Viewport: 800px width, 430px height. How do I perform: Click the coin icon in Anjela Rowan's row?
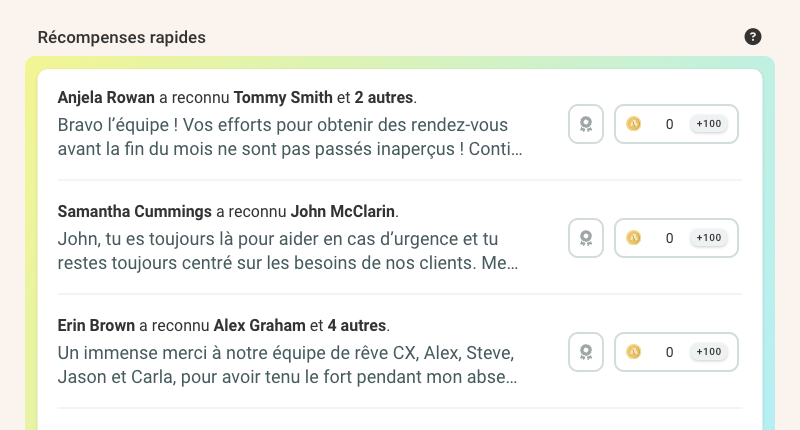(633, 124)
